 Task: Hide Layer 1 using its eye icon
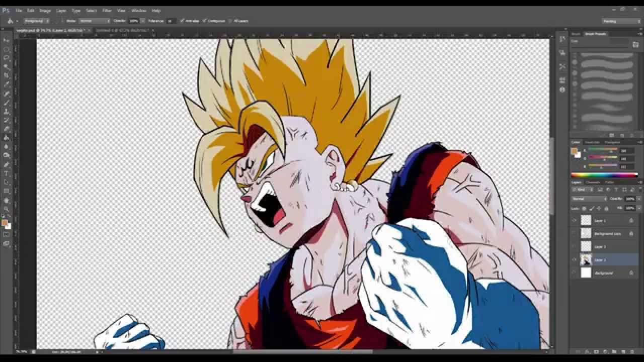pos(574,220)
